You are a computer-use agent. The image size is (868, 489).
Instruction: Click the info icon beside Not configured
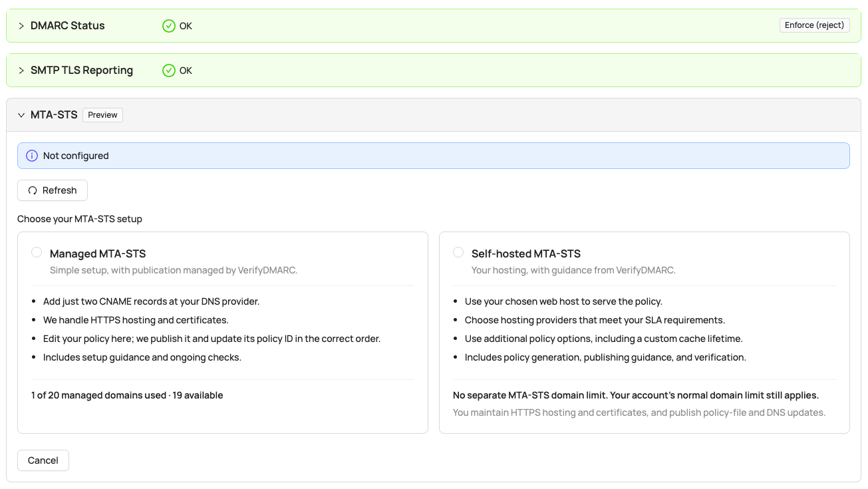[x=32, y=156]
